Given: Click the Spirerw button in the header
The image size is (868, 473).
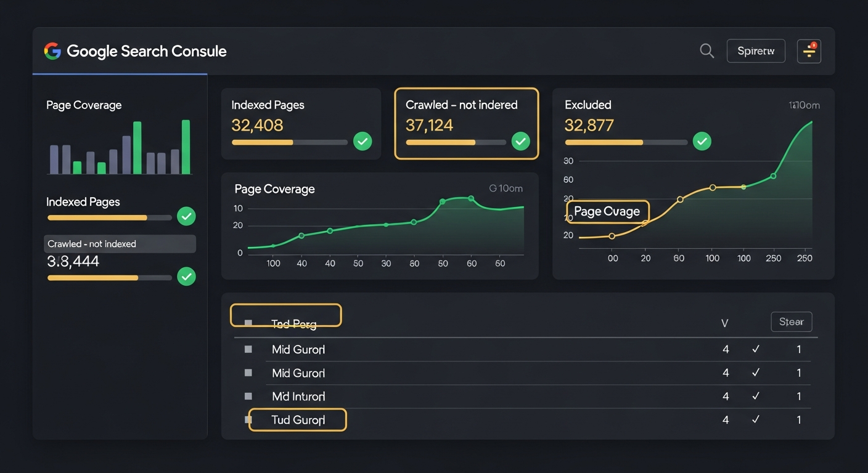Looking at the screenshot, I should click(756, 51).
